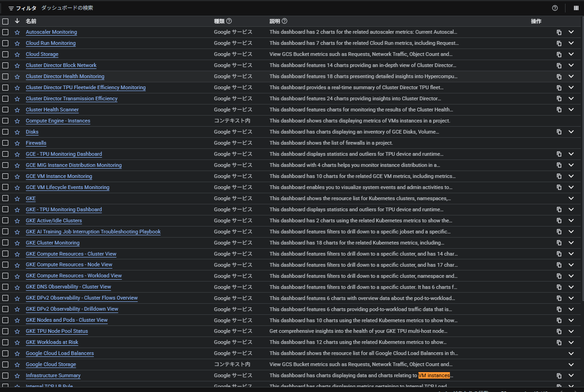Image resolution: width=584 pixels, height=392 pixels.
Task: Copy the Cloud Run Monitoring dashboard
Action: (559, 43)
